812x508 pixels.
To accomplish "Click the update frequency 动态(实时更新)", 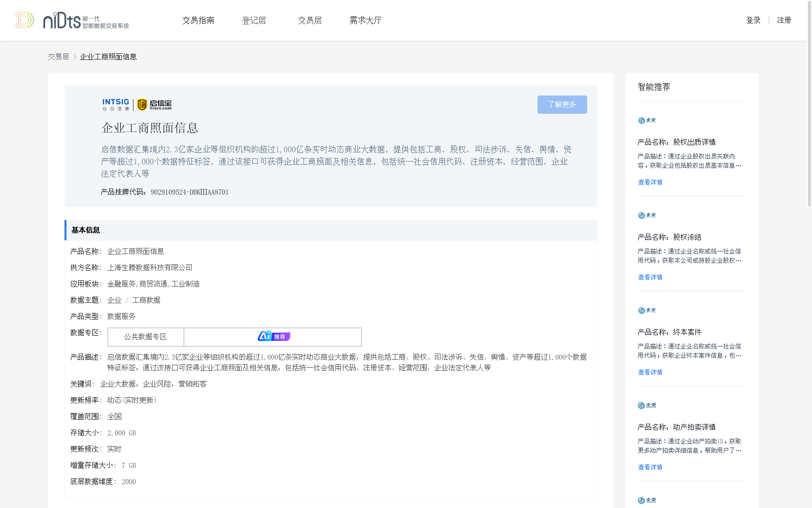I will click(x=132, y=400).
